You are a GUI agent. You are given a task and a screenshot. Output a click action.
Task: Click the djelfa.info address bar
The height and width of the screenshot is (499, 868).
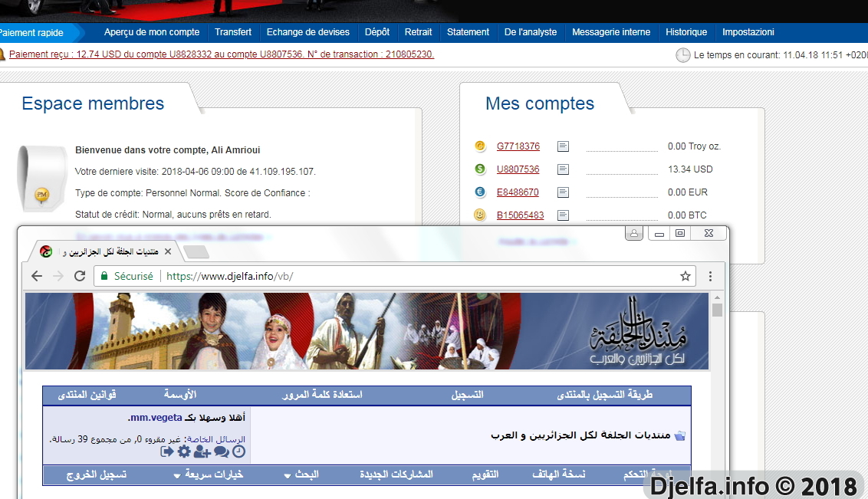(396, 276)
